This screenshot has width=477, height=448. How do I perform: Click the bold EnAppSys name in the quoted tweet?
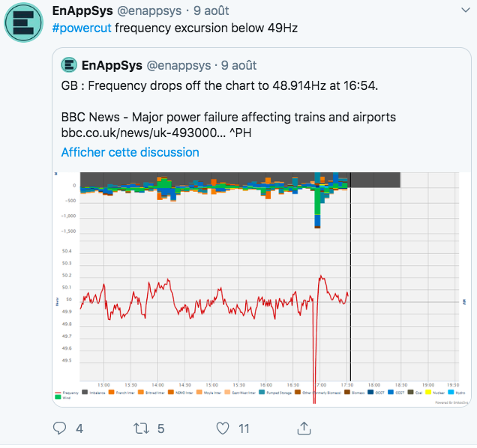click(x=112, y=65)
